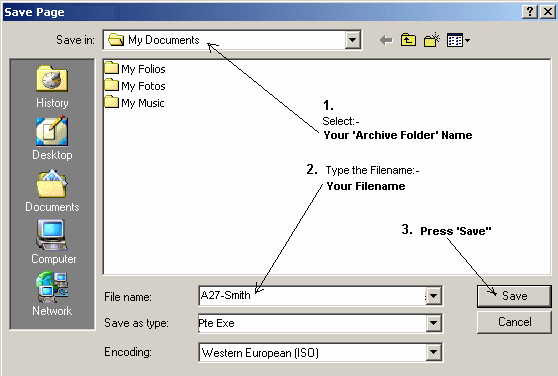Click the Save button
This screenshot has height=376, width=558.
(x=514, y=296)
